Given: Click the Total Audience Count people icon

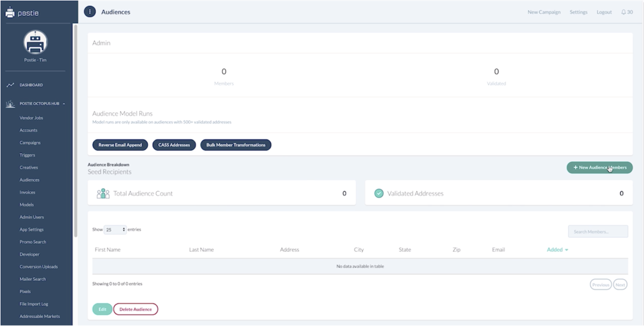Looking at the screenshot, I should (103, 193).
